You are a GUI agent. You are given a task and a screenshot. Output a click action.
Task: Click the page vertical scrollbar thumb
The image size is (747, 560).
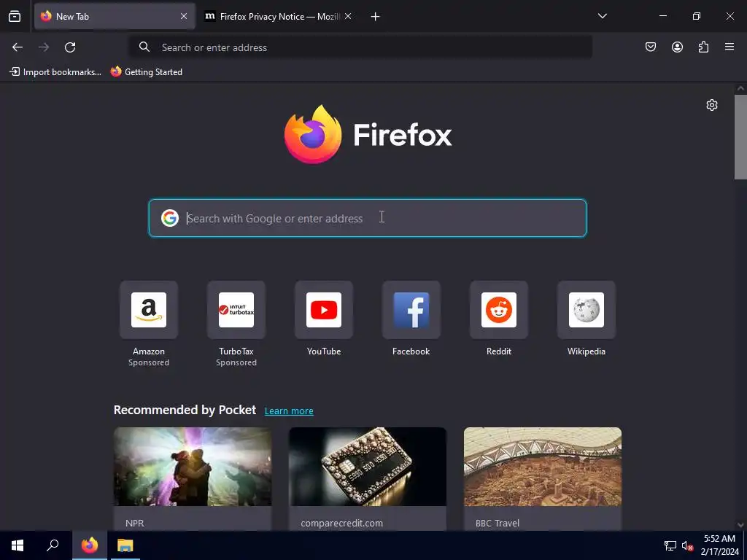tap(740, 137)
